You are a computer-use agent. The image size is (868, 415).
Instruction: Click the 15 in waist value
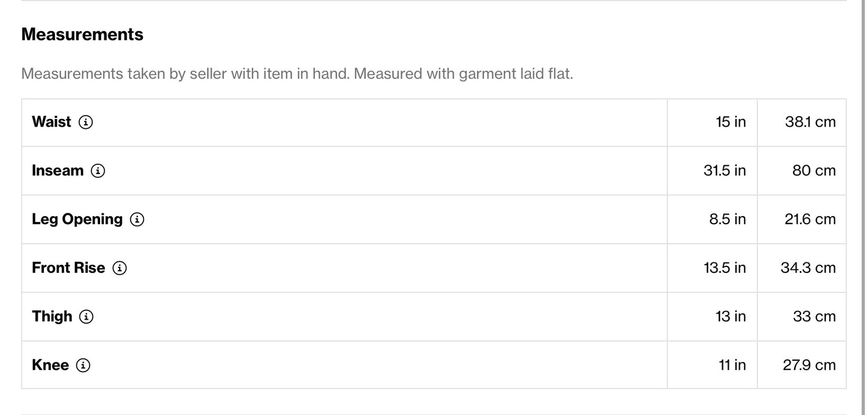point(730,122)
